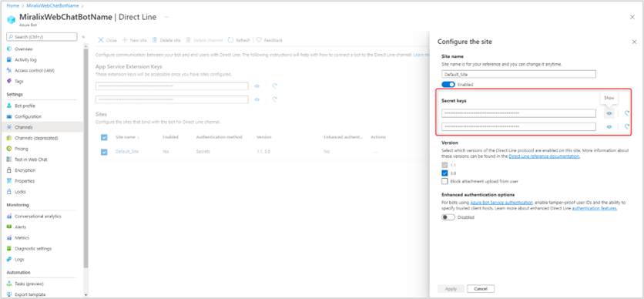Show the first App Service extension key

(x=257, y=86)
